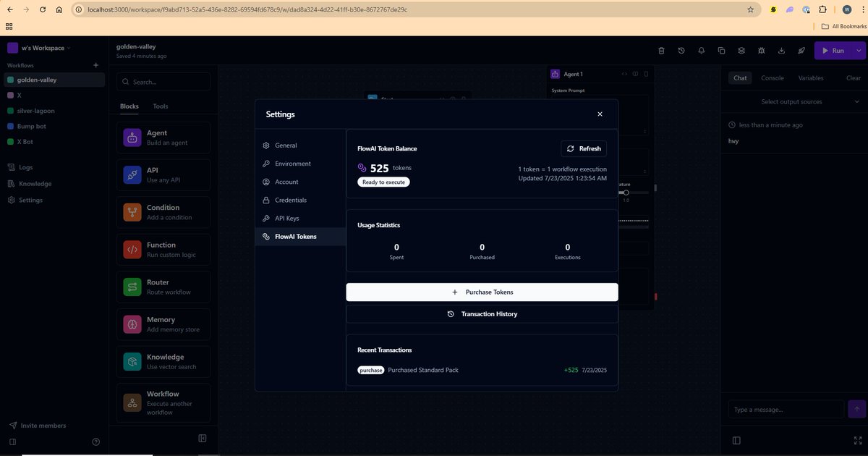
Task: Click the Router block icon
Action: click(132, 287)
